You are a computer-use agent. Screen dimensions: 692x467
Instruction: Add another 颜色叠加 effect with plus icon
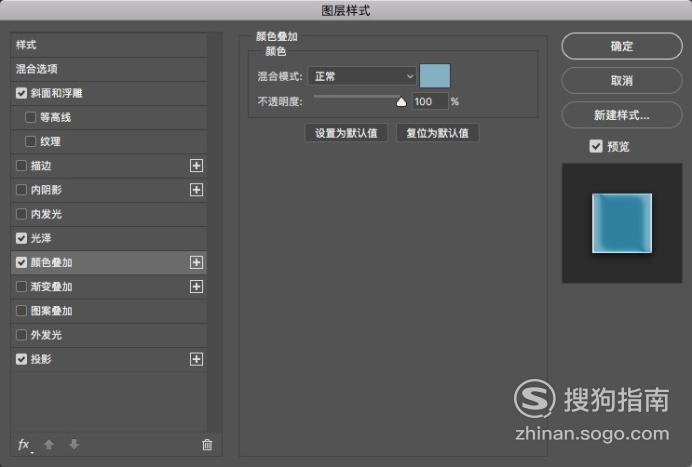196,263
